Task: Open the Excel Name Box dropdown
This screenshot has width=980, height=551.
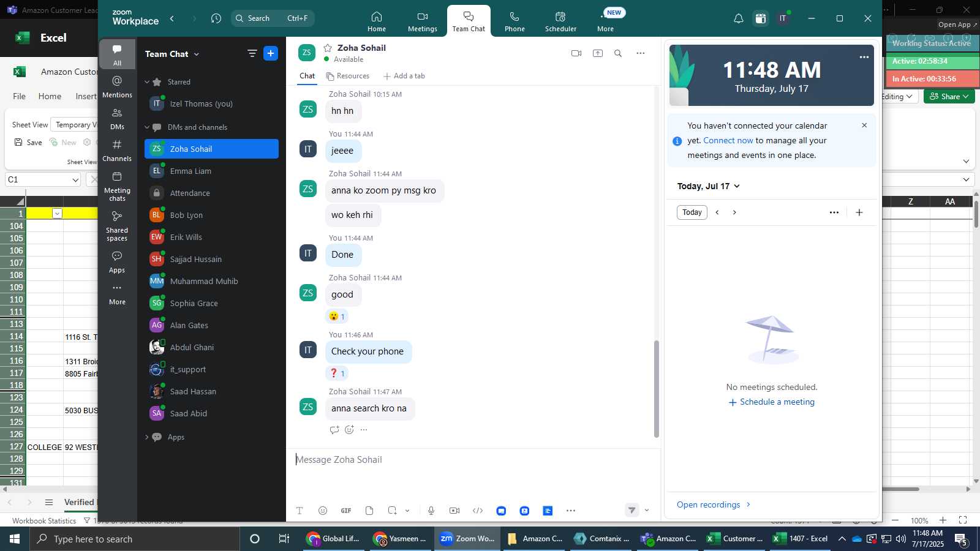Action: tap(75, 180)
